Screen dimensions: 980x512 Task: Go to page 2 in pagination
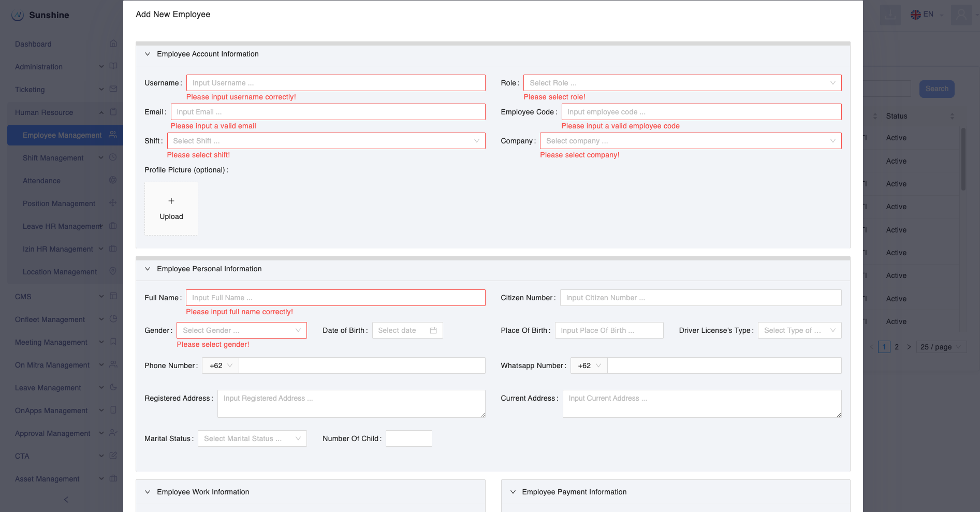897,347
